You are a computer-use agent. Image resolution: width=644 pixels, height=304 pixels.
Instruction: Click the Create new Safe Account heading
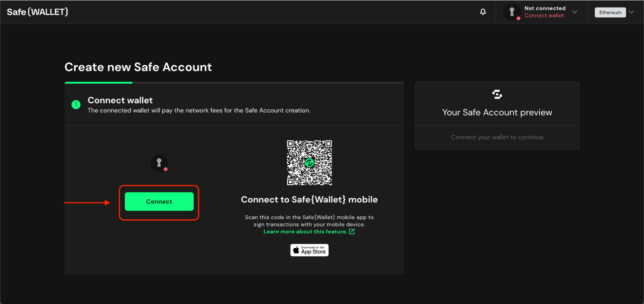(x=138, y=67)
